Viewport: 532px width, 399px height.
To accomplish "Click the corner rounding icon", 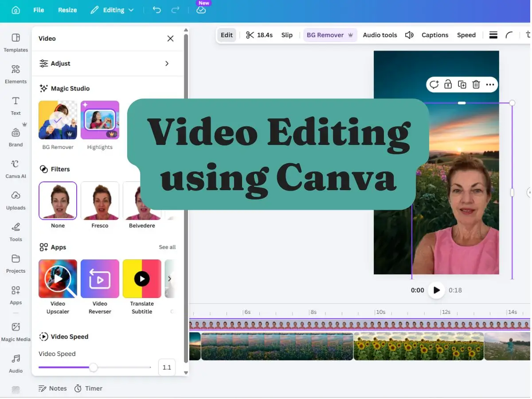I will point(509,35).
